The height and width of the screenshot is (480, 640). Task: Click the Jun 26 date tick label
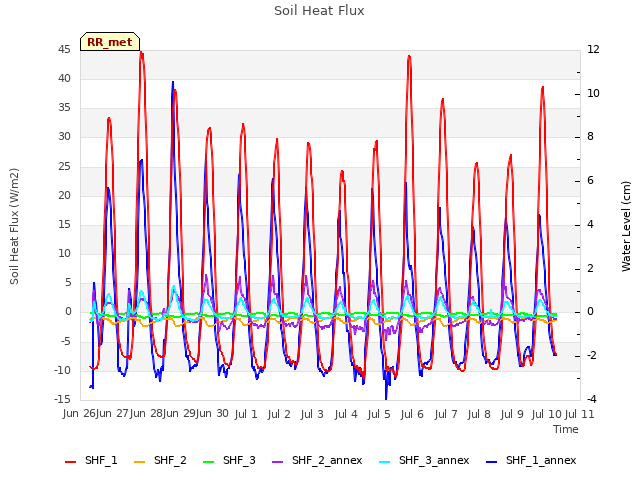tap(79, 413)
